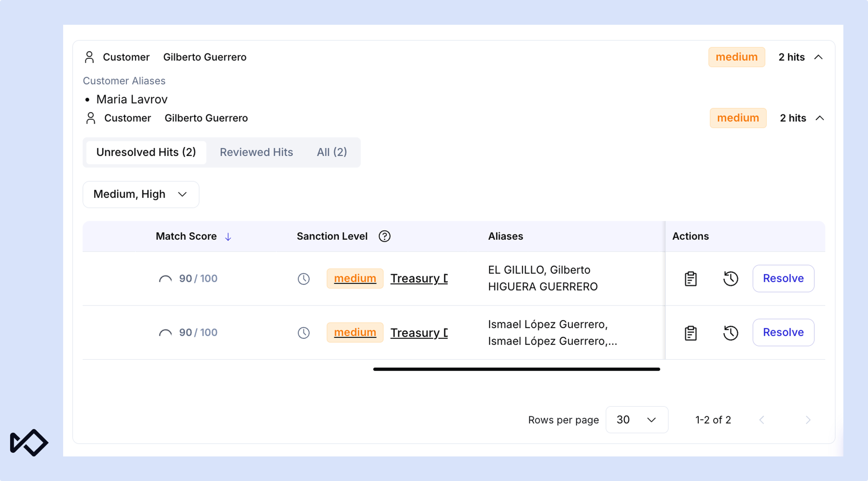The height and width of the screenshot is (481, 868).
Task: Open Rows per page 30 dropdown
Action: 637,420
